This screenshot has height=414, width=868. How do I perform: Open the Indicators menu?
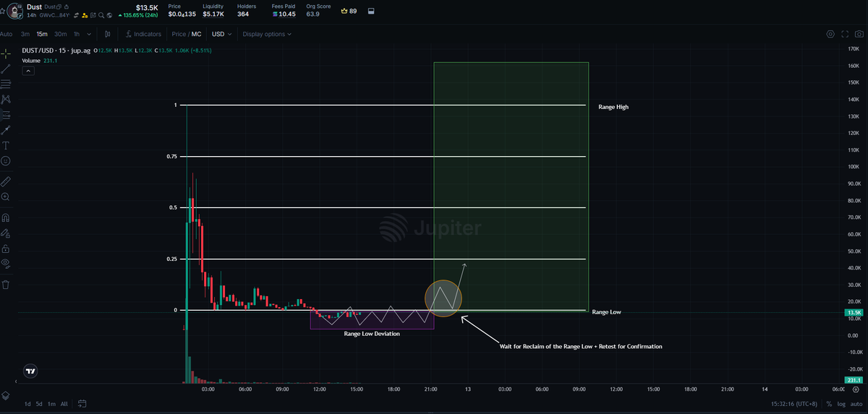(143, 34)
